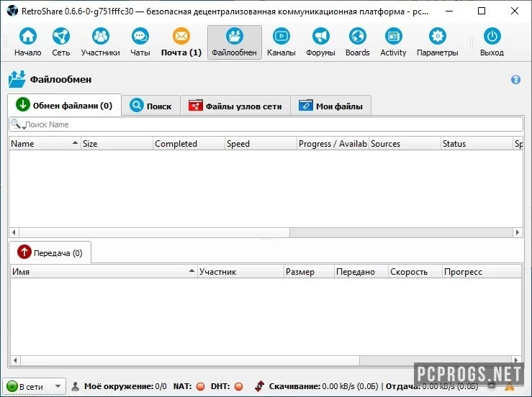
Task: Switch to the Поиск tab
Action: [x=150, y=106]
